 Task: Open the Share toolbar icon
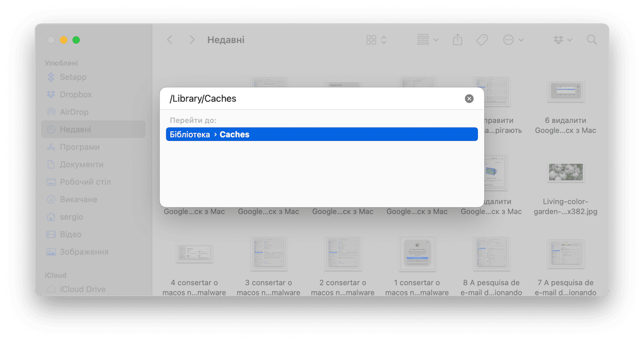click(x=458, y=40)
